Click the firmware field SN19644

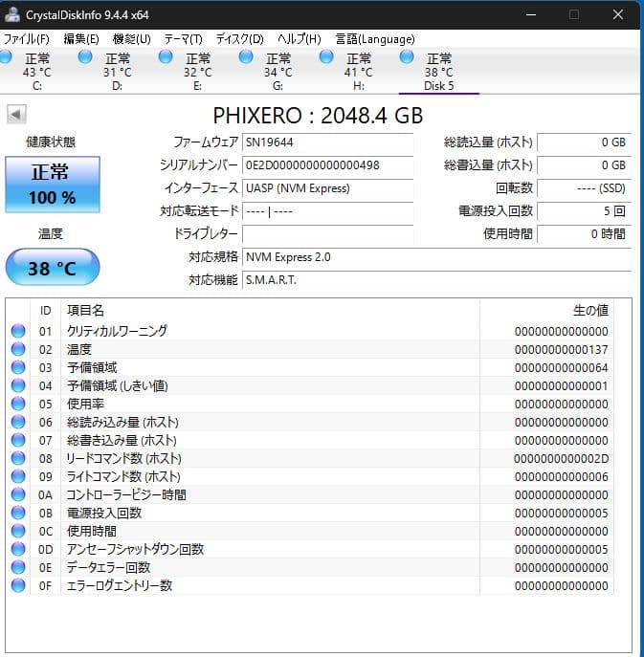click(x=327, y=142)
